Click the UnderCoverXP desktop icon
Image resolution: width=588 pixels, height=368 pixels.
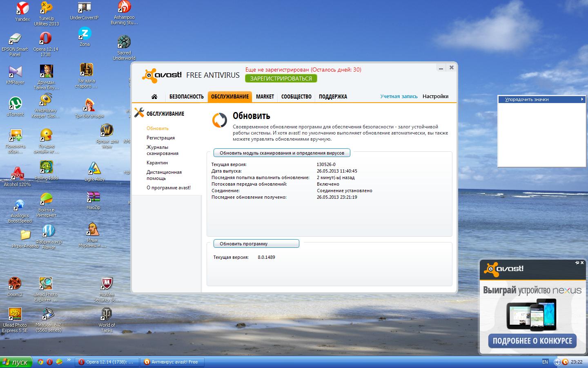84,11
